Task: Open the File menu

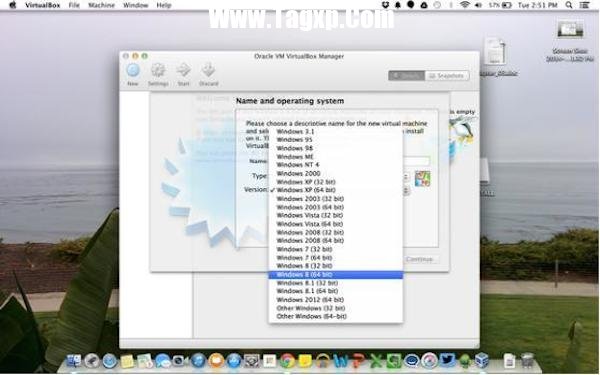Action: click(x=74, y=5)
